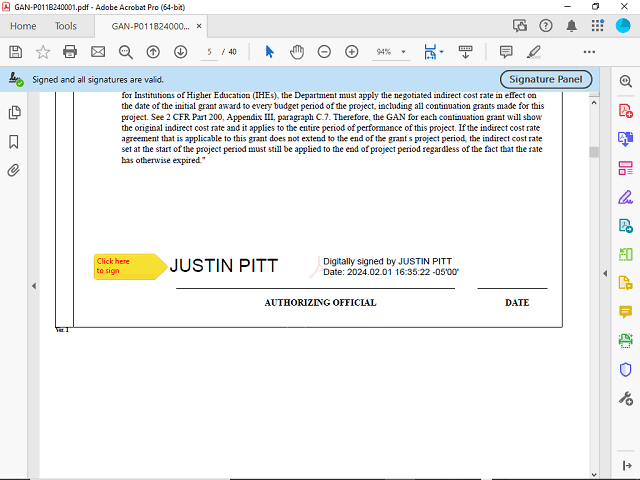Image resolution: width=640 pixels, height=480 pixels.
Task: Zoom out with minus button
Action: tap(324, 51)
